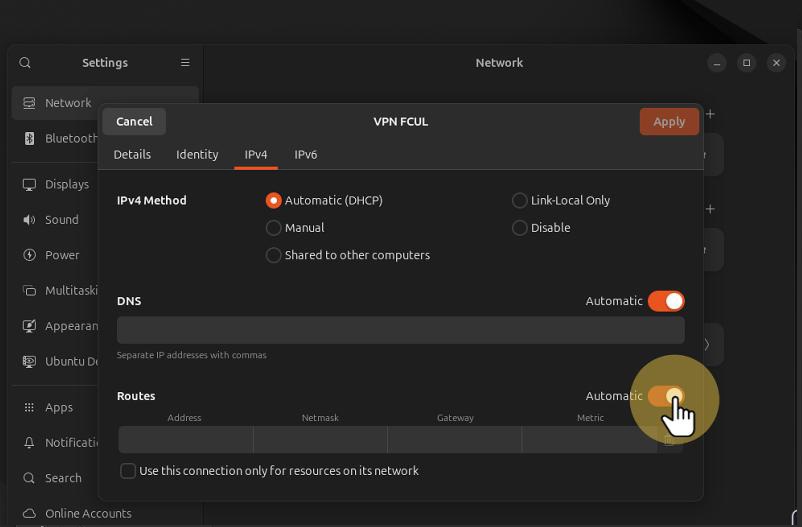
Task: Click the Separate IP addresses with commas hint
Action: click(191, 355)
